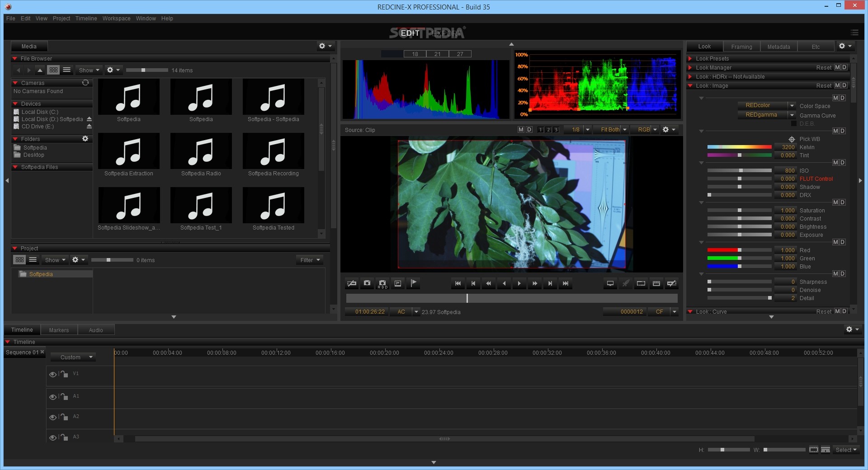Toggle the D.E.B checkbox
Viewport: 868px width, 470px height.
[x=793, y=123]
